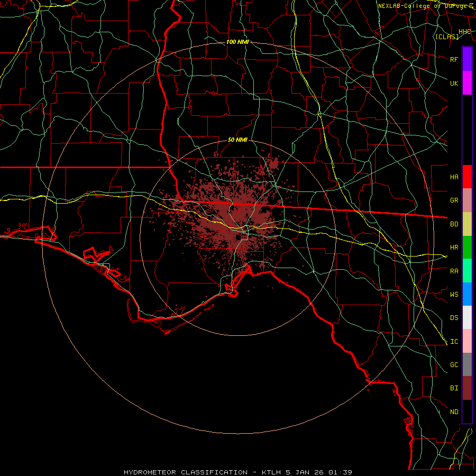Select the BD yellow legend block

[x=467, y=224]
